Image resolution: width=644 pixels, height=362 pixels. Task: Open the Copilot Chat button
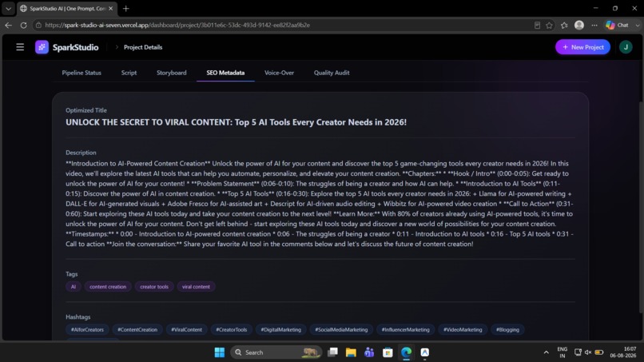[618, 25]
